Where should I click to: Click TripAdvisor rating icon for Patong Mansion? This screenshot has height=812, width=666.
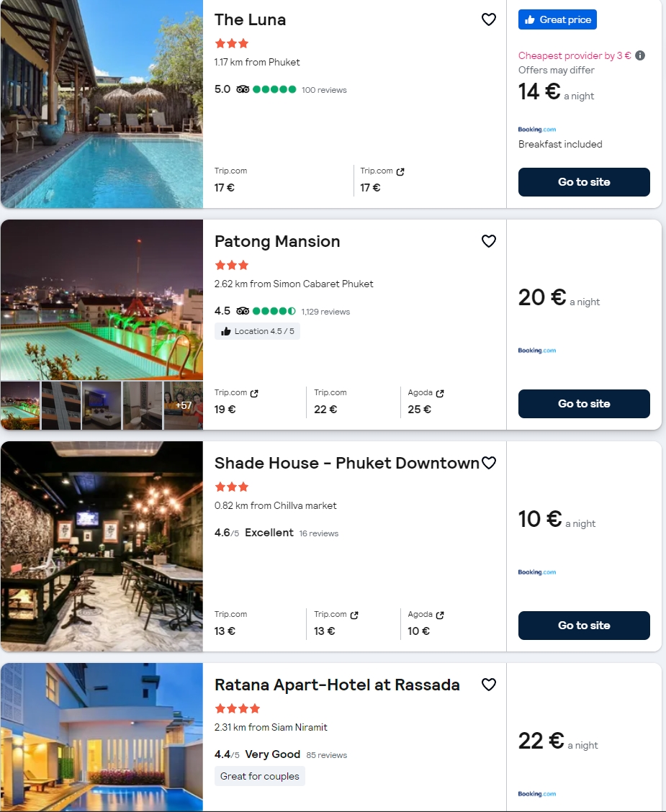[243, 311]
